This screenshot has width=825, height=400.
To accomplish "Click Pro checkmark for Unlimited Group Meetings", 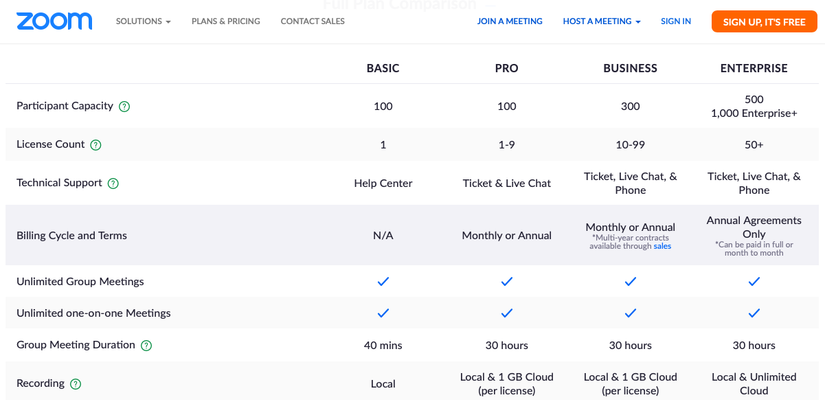I will [507, 282].
